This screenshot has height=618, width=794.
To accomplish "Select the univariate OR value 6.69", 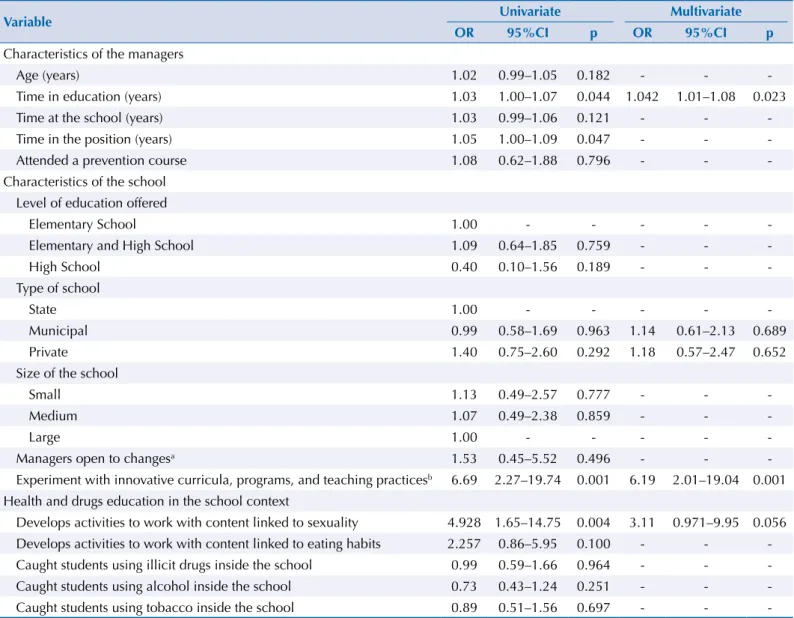I will [x=464, y=480].
